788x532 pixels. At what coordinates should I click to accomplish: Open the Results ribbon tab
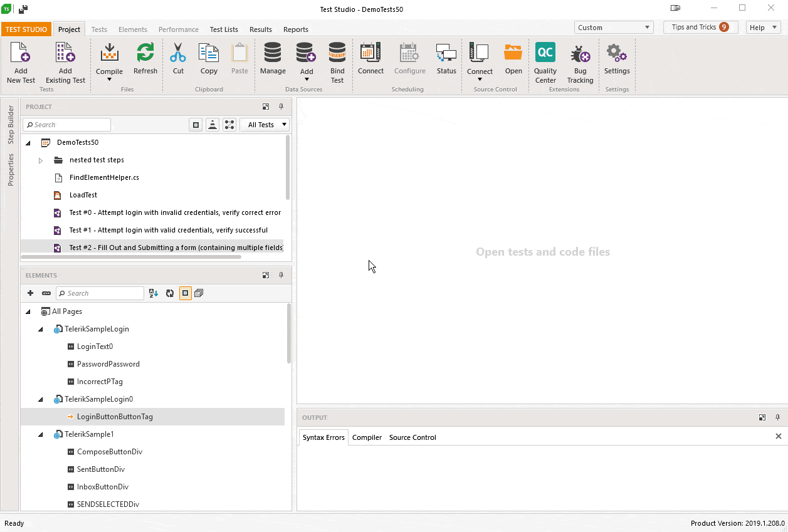(261, 29)
